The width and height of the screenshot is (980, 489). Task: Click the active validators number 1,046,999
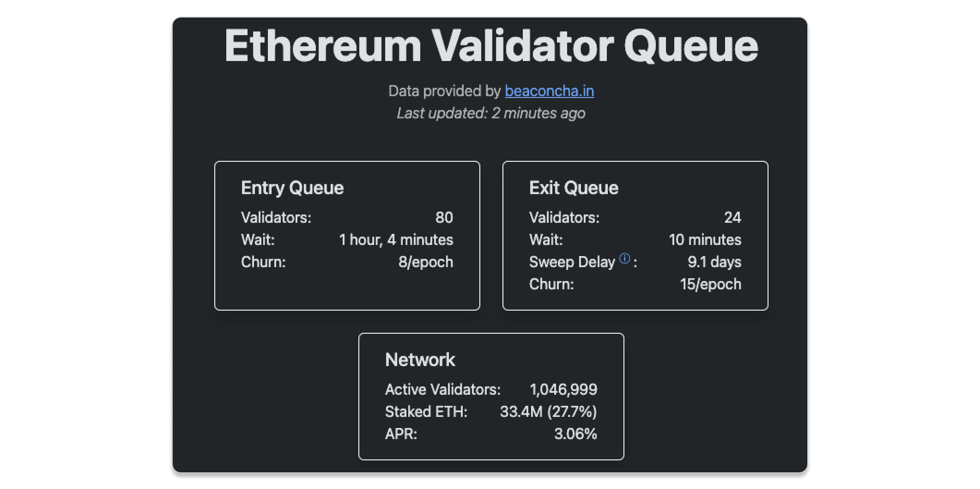(x=563, y=389)
